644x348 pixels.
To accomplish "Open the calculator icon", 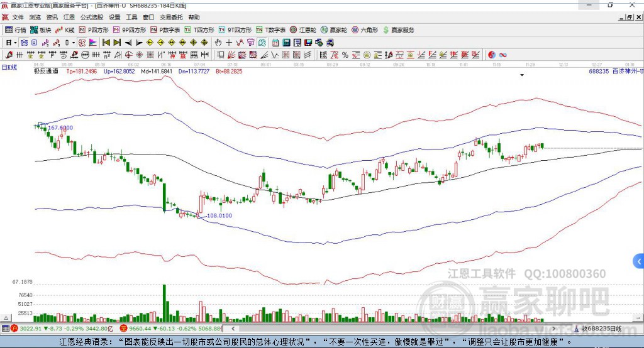I will coord(286,43).
